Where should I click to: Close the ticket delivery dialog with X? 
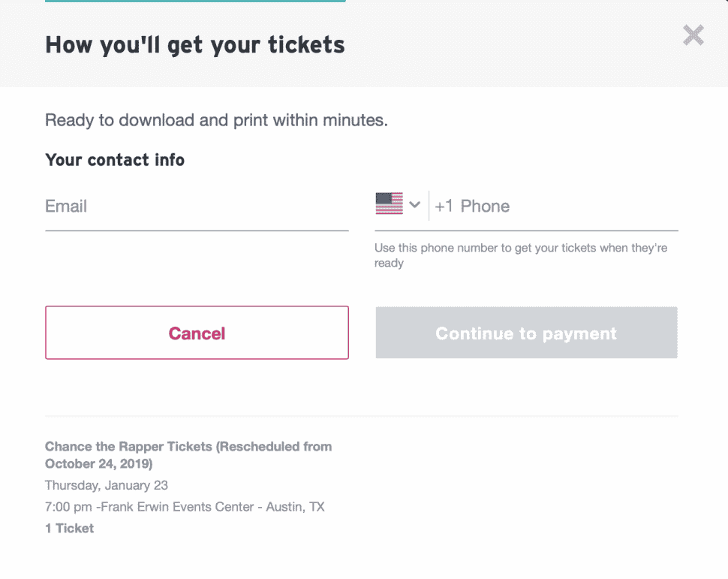click(x=693, y=35)
